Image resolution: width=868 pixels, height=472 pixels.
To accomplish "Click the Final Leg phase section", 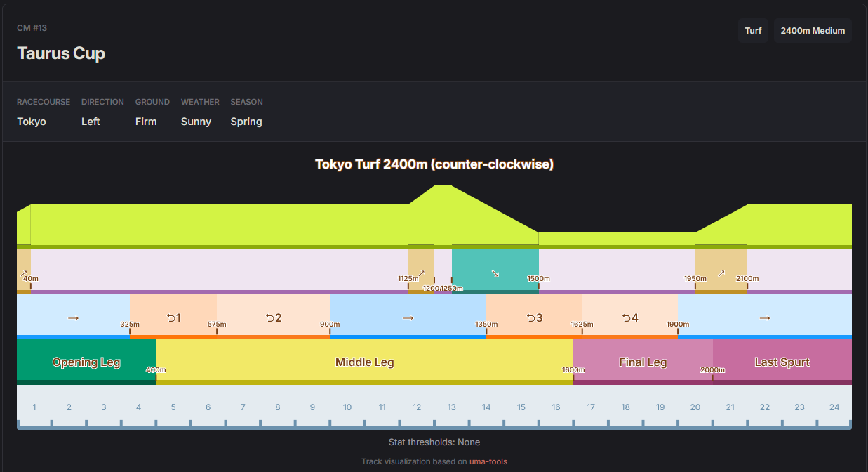I will [642, 362].
